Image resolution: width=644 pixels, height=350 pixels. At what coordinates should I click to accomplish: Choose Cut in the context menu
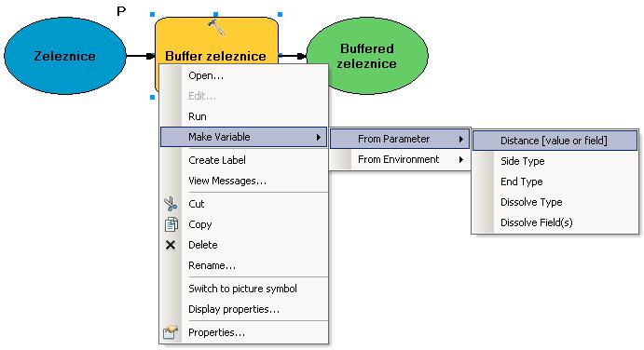point(244,204)
